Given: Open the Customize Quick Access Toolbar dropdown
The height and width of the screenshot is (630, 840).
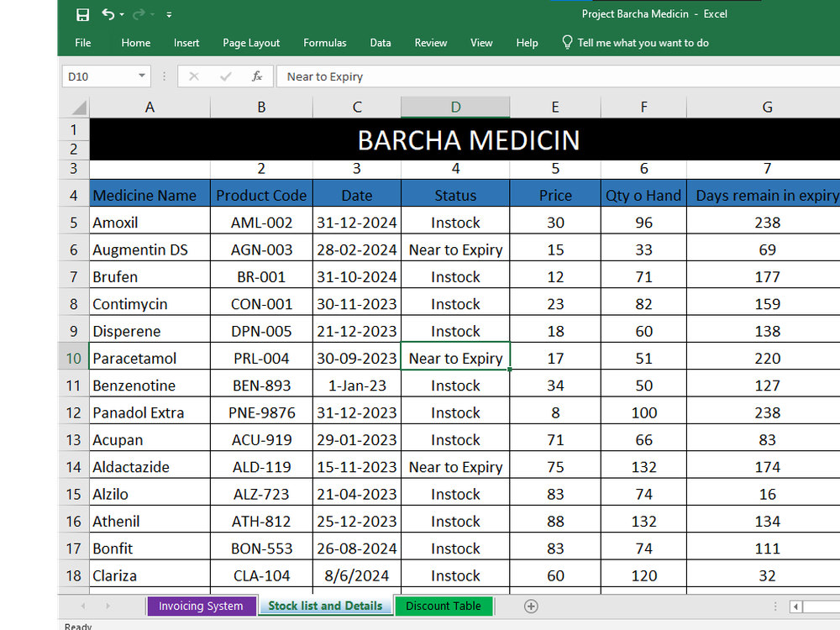Looking at the screenshot, I should click(169, 15).
